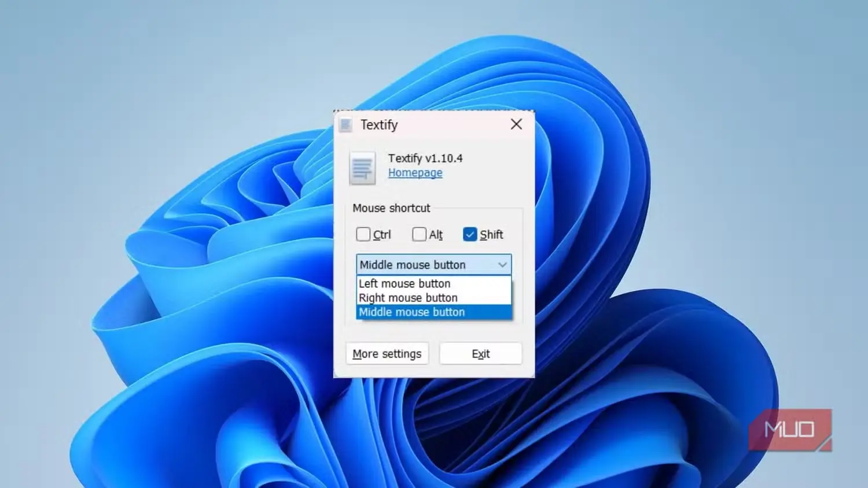The image size is (868, 488).
Task: Open the Homepage link
Action: (x=415, y=173)
